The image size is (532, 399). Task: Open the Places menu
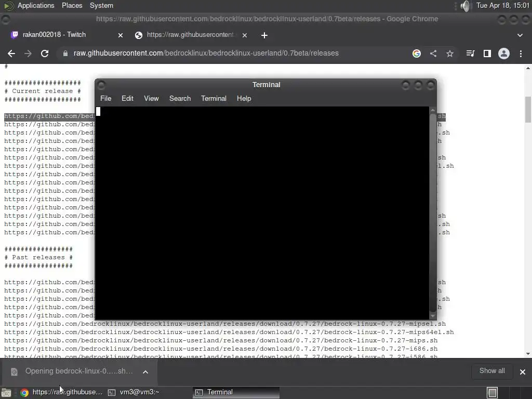coord(72,5)
